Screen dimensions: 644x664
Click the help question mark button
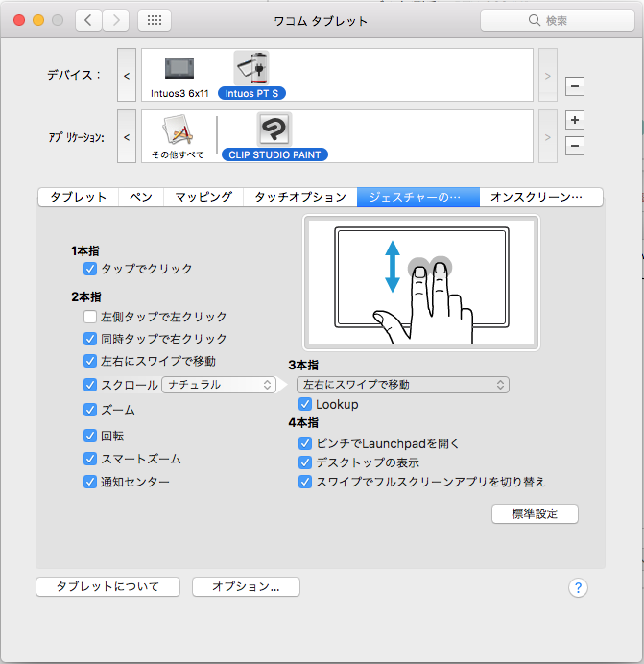(577, 588)
